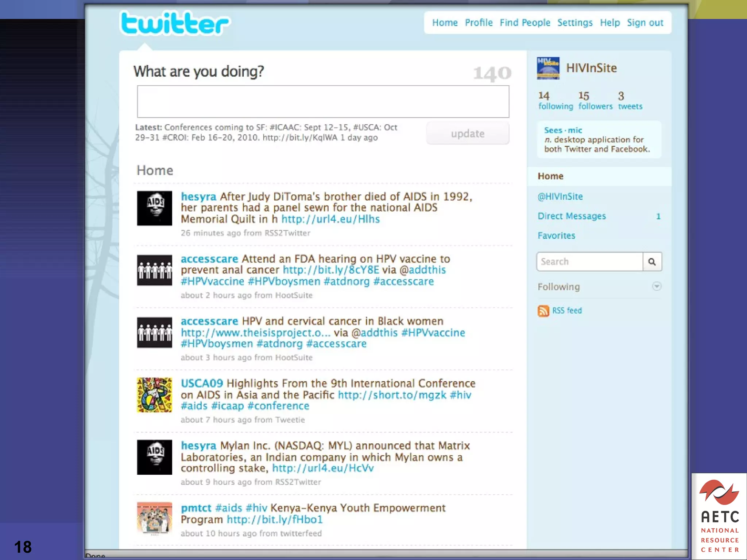Open the http://short.to/mgzk link

pos(392,395)
